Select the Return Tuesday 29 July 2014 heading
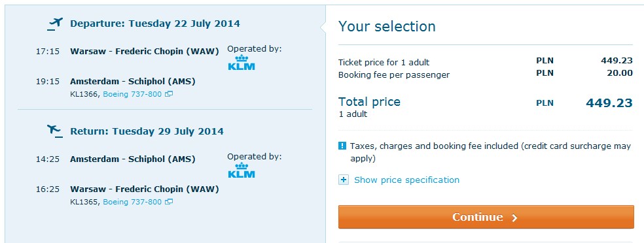Image resolution: width=644 pixels, height=243 pixels. [x=147, y=131]
